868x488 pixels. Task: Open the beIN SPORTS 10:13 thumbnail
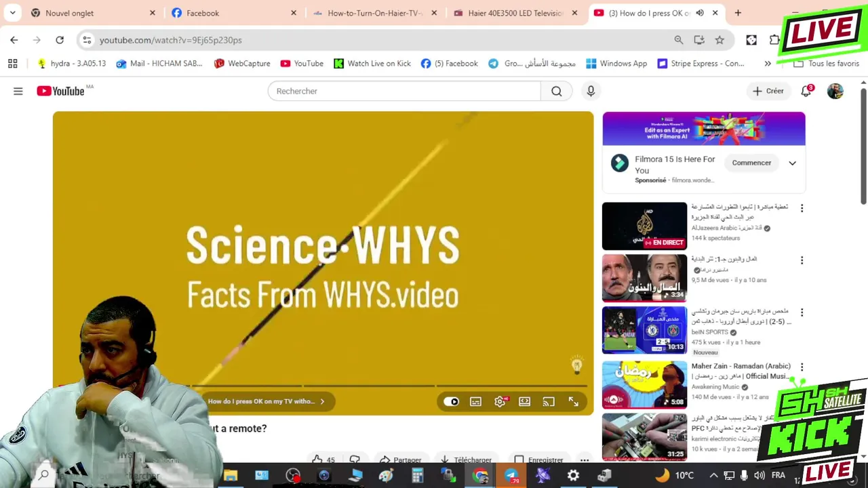pyautogui.click(x=644, y=330)
